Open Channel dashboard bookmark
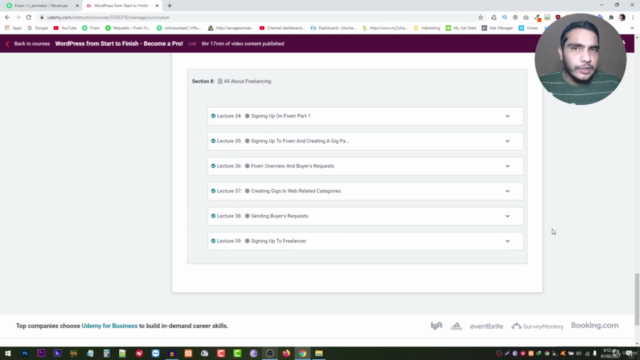 (282, 28)
